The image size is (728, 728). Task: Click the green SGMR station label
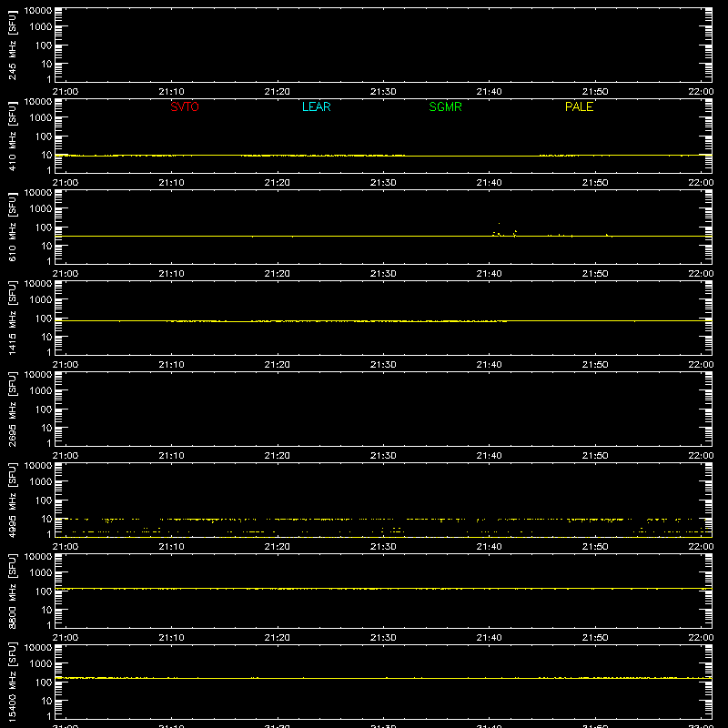click(445, 106)
